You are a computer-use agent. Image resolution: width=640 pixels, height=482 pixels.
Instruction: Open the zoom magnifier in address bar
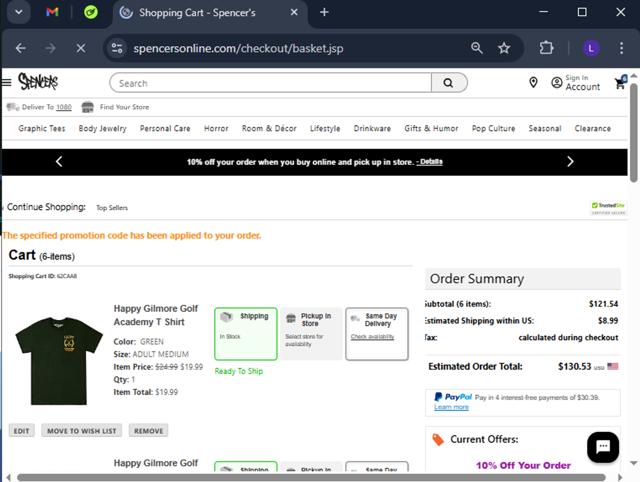476,48
